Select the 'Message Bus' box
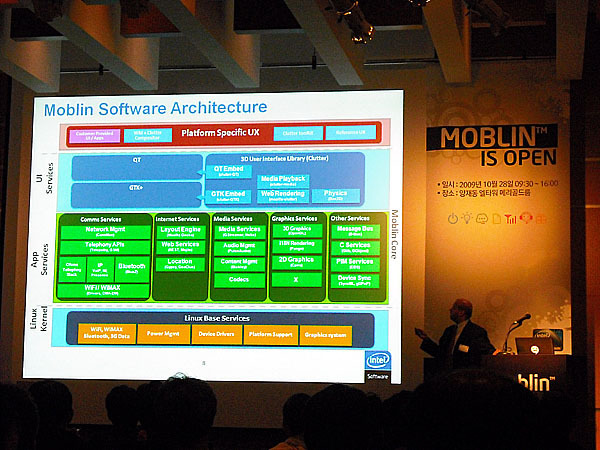The width and height of the screenshot is (600, 450). pyautogui.click(x=355, y=231)
